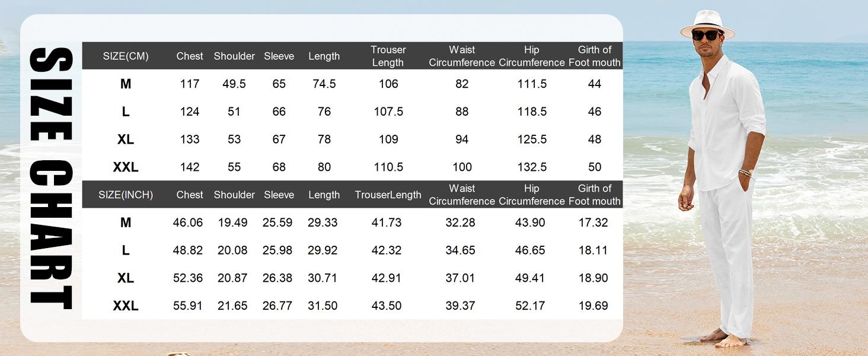This screenshot has width=868, height=356.
Task: Click the length value 30.71
Action: click(323, 278)
